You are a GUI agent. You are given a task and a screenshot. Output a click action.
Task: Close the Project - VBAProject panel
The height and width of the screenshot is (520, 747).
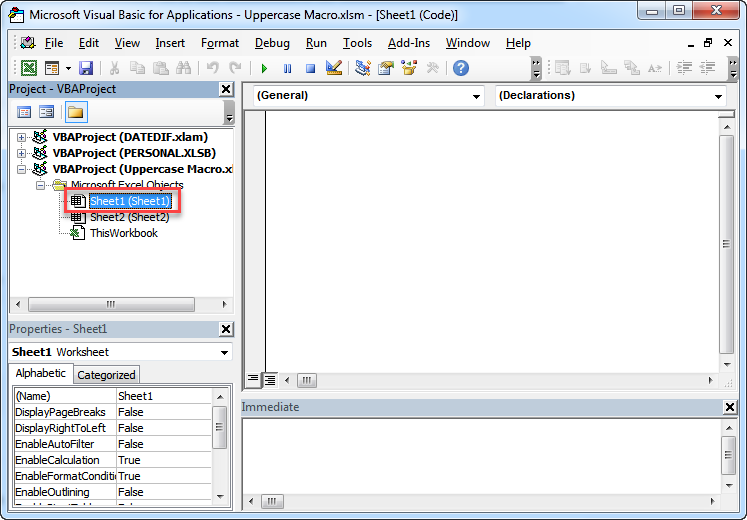pyautogui.click(x=226, y=89)
